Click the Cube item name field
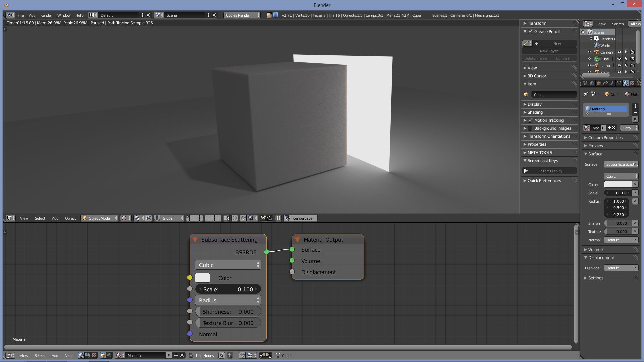 point(554,94)
